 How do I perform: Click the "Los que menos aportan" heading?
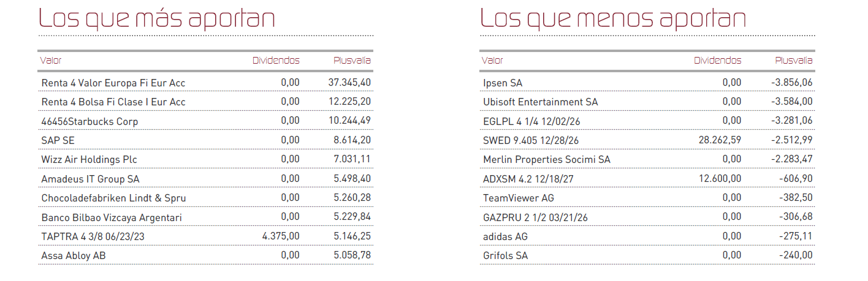[613, 18]
